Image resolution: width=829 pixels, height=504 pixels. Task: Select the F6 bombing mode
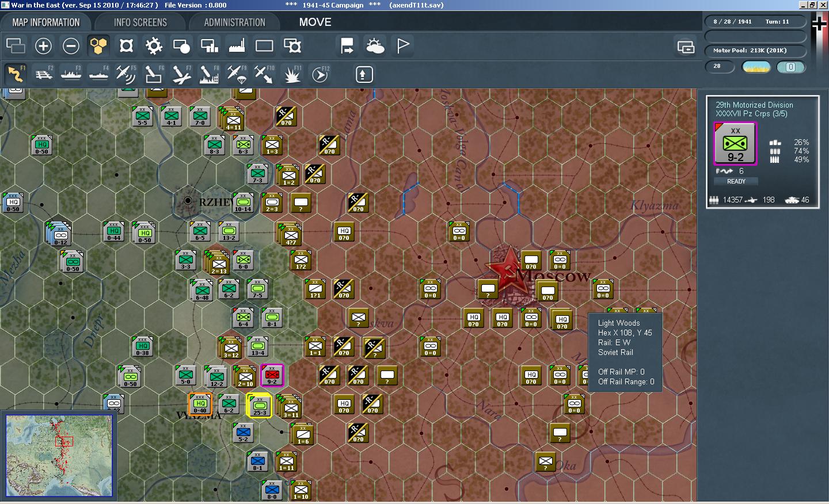pyautogui.click(x=154, y=74)
